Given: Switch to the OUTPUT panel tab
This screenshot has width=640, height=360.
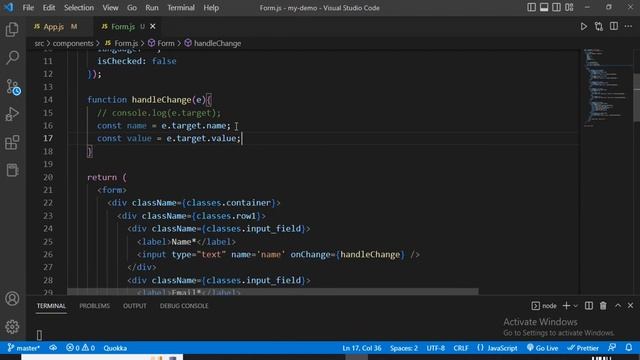Looking at the screenshot, I should click(135, 306).
